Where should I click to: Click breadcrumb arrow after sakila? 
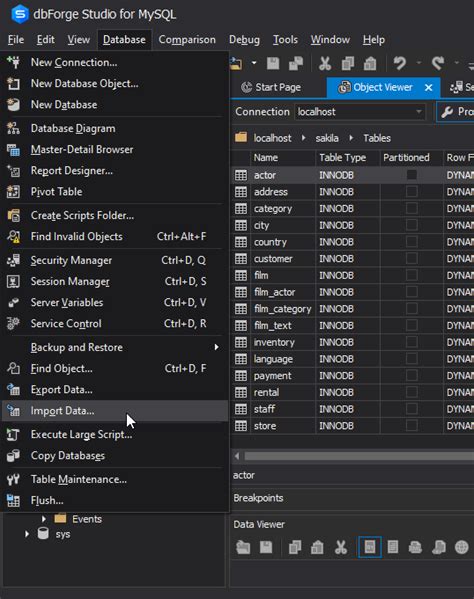click(351, 138)
